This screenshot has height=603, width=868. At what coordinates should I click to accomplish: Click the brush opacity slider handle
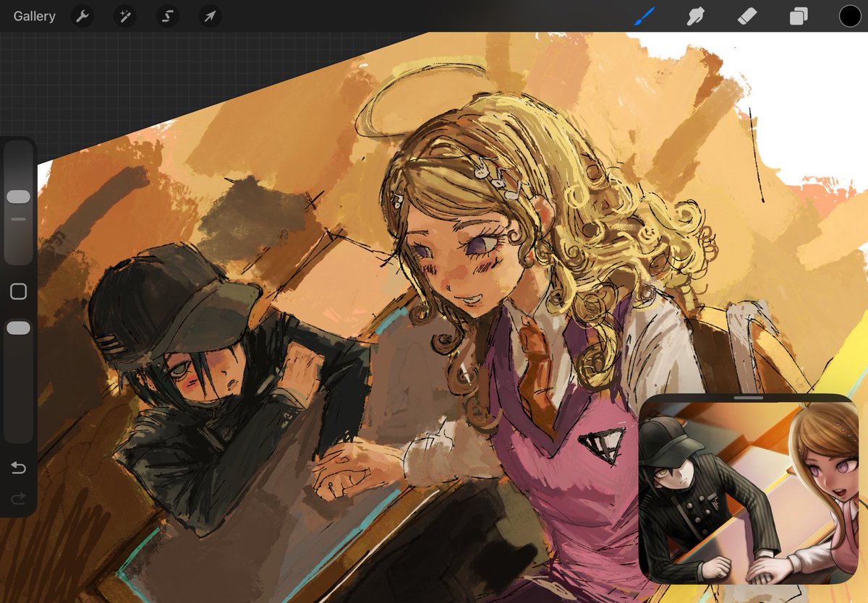tap(18, 328)
